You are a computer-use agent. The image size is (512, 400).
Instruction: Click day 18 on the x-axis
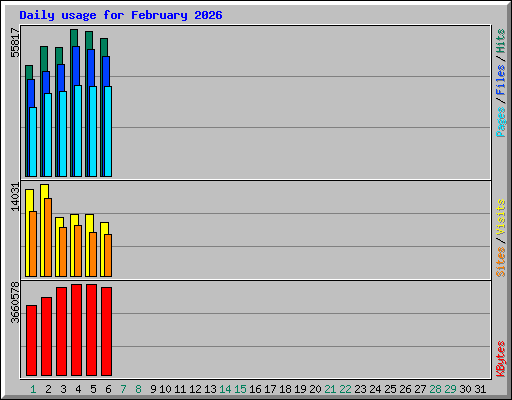285,389
